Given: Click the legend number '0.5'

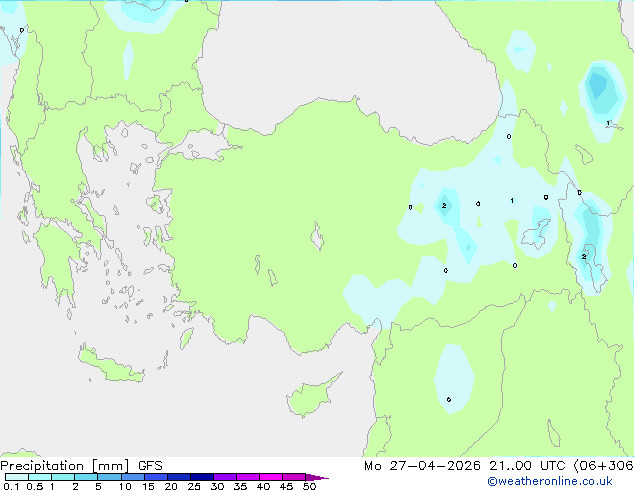Looking at the screenshot, I should (x=35, y=486).
